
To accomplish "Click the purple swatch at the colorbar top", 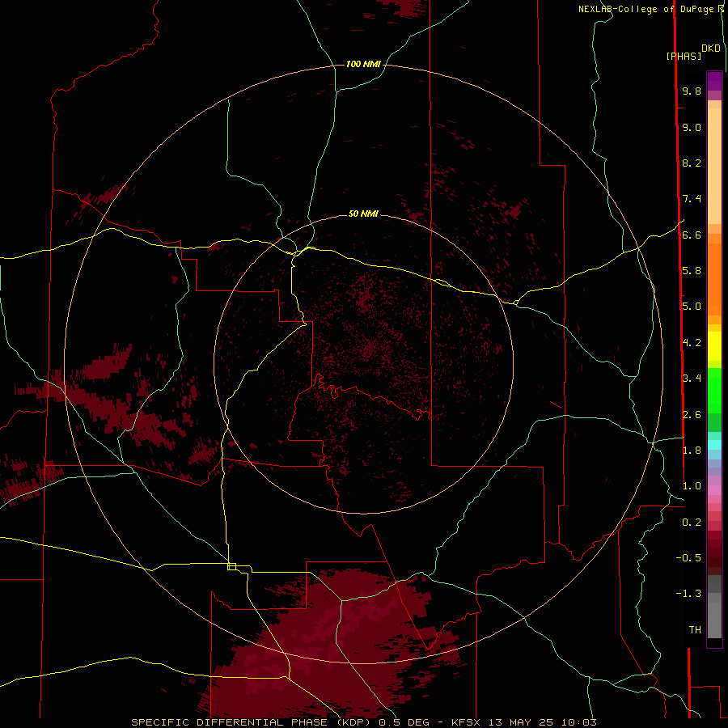I will (x=714, y=81).
